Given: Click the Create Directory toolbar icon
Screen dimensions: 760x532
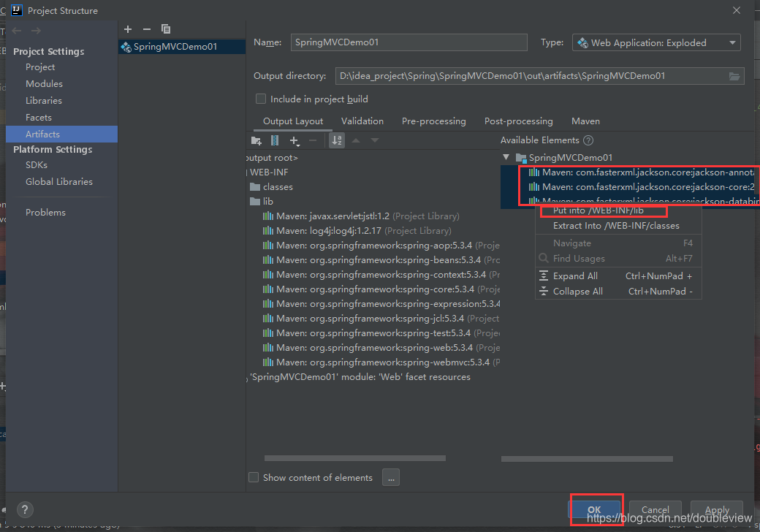Looking at the screenshot, I should (x=256, y=140).
